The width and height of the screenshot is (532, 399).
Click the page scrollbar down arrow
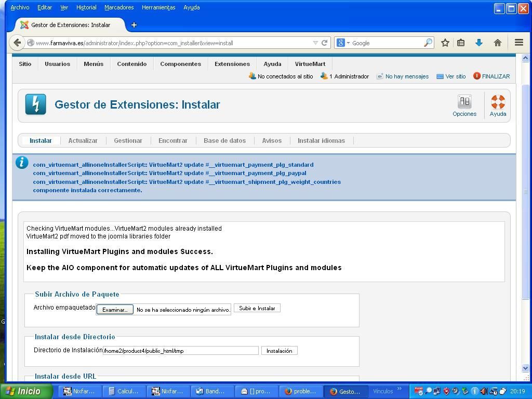[525, 368]
